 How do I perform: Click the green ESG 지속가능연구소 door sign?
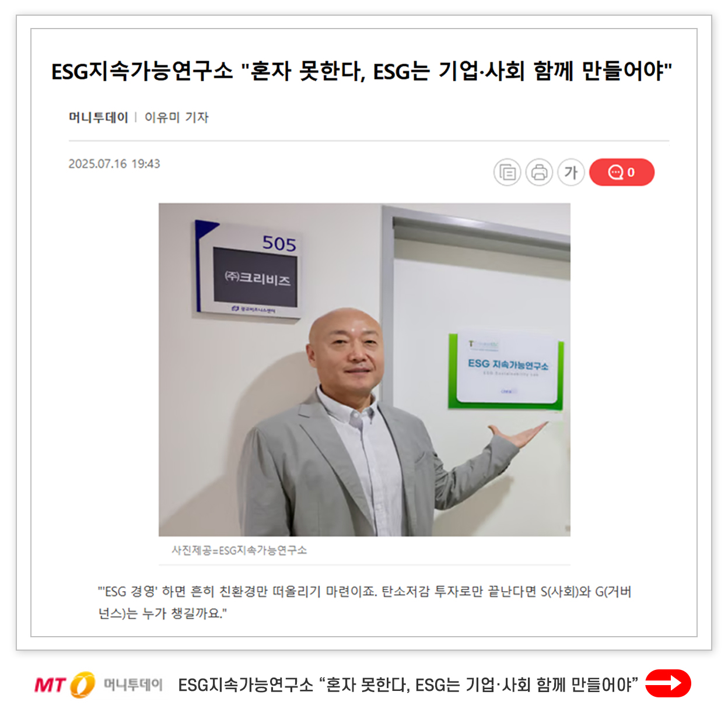506,370
